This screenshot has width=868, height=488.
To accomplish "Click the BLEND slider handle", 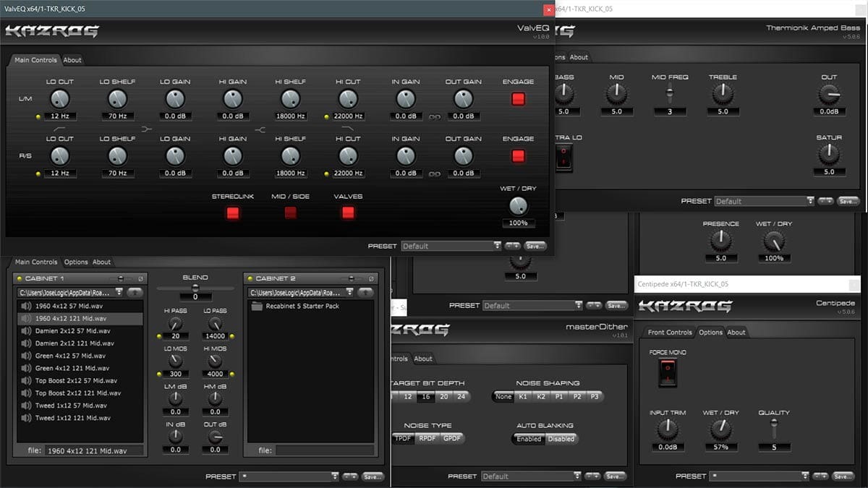I will 195,288.
